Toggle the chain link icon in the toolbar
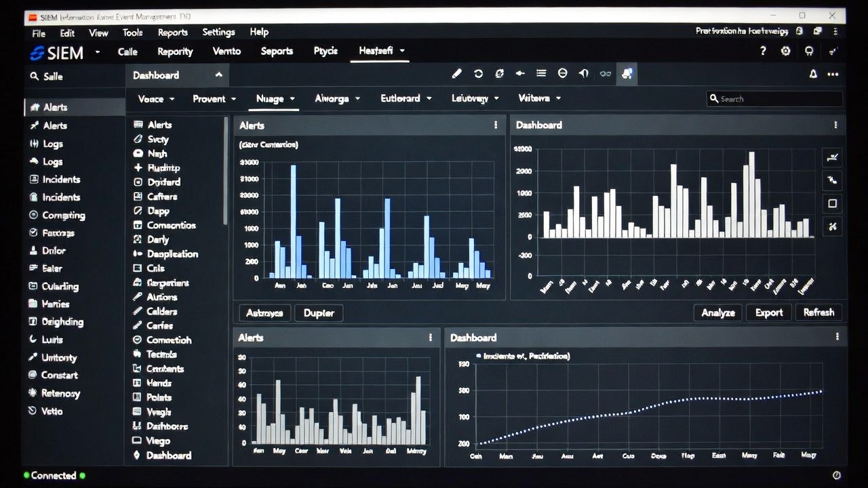The height and width of the screenshot is (488, 868). 605,74
